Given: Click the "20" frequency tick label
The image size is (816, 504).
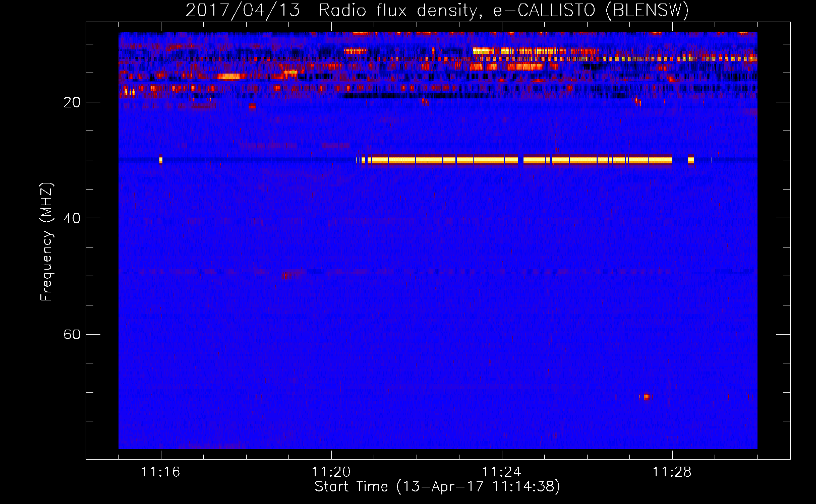Looking at the screenshot, I should coord(72,102).
